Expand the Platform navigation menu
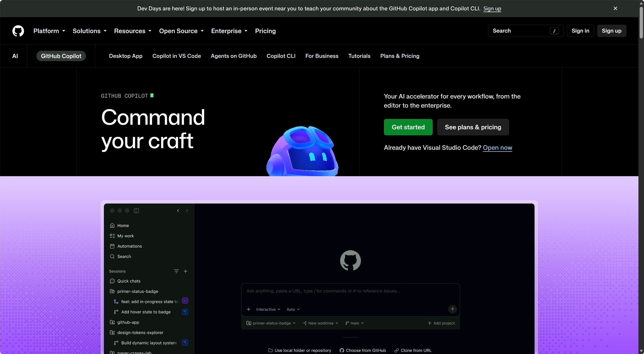 (x=49, y=31)
